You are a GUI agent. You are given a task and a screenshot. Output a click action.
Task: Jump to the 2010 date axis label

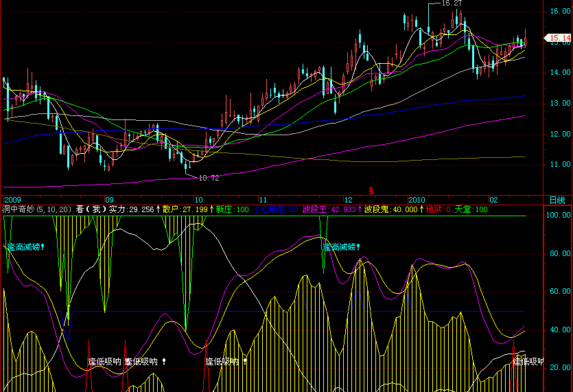click(x=417, y=200)
